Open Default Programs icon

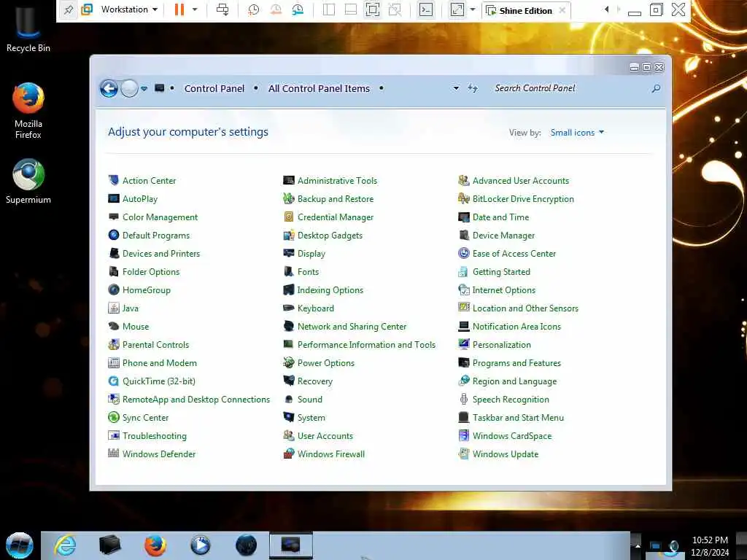click(113, 236)
